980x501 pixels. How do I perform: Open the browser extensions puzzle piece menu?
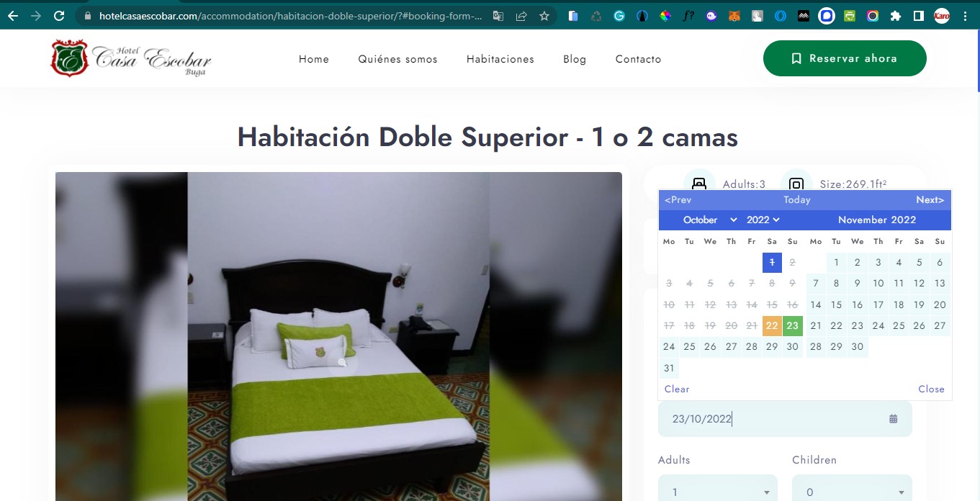click(x=896, y=15)
